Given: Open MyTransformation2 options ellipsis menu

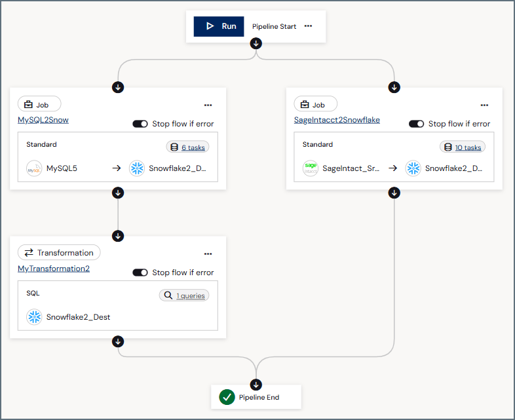Looking at the screenshot, I should coord(208,254).
